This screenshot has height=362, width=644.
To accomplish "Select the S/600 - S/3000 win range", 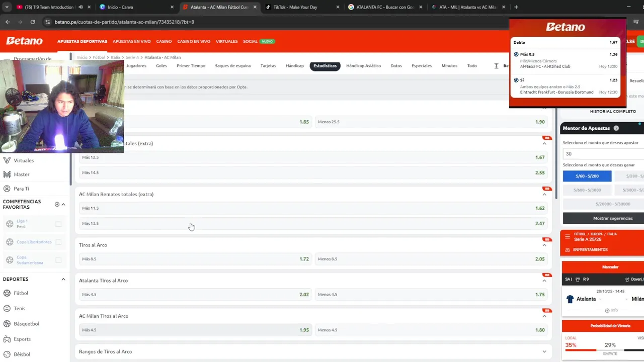I will [x=587, y=190].
